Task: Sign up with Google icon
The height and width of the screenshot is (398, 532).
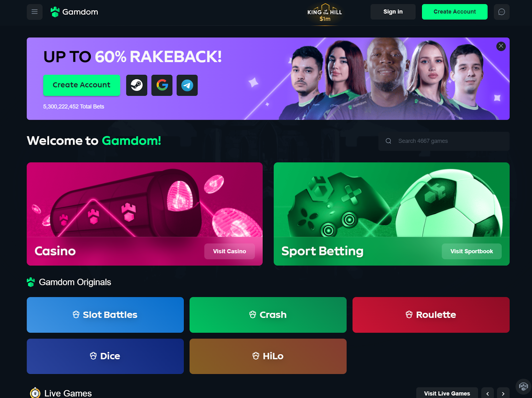Action: [162, 85]
